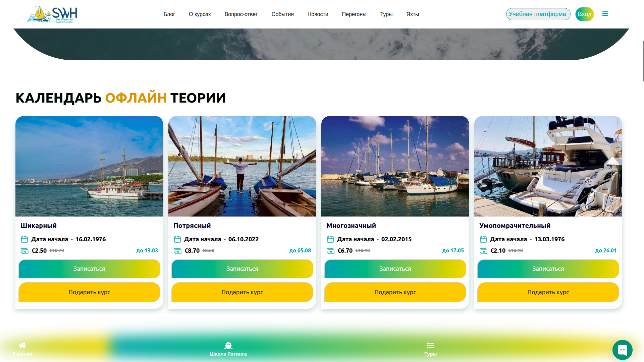The image size is (644, 362).
Task: Click the Учебная платформа button
Action: coord(538,14)
